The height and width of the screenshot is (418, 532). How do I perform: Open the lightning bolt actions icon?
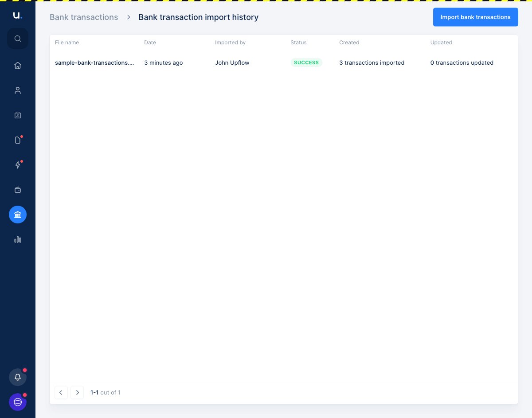tap(18, 165)
